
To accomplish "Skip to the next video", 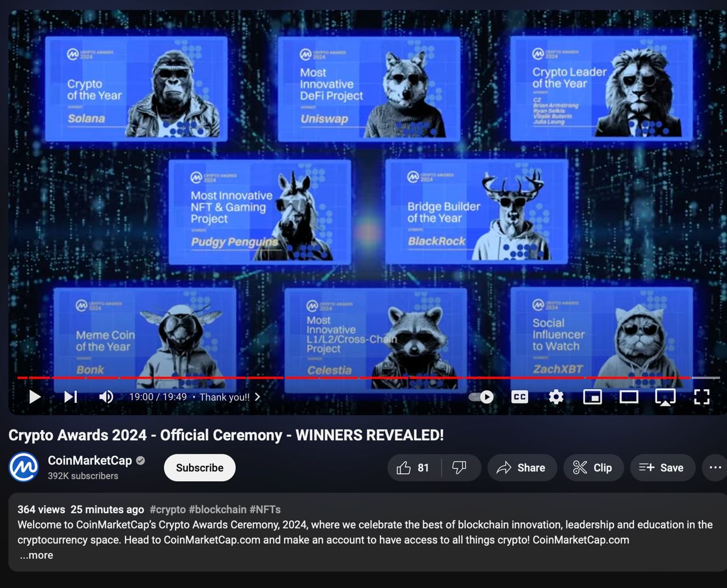I will pyautogui.click(x=70, y=397).
